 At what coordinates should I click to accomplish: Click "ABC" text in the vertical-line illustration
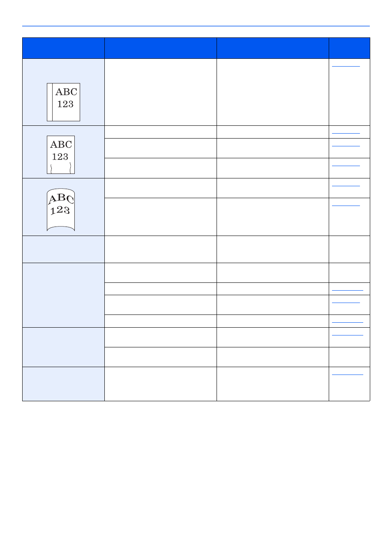click(x=66, y=92)
